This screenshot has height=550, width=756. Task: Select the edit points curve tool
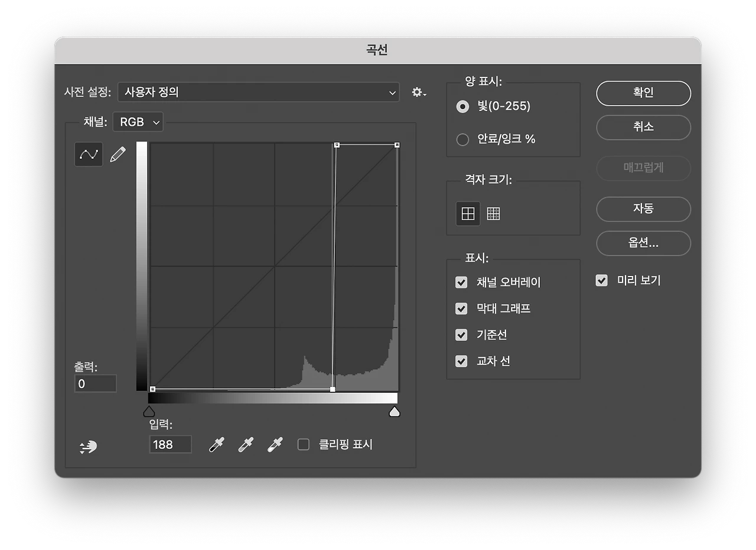(89, 154)
